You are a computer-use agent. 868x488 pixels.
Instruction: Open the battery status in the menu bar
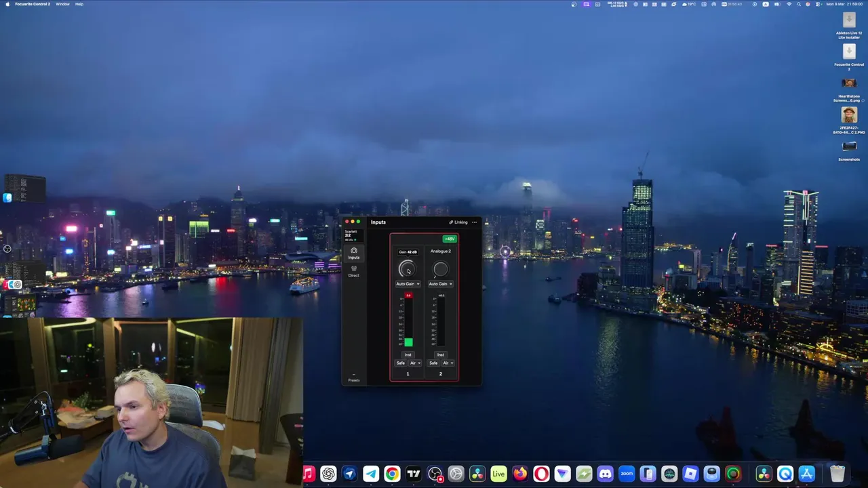pyautogui.click(x=776, y=4)
